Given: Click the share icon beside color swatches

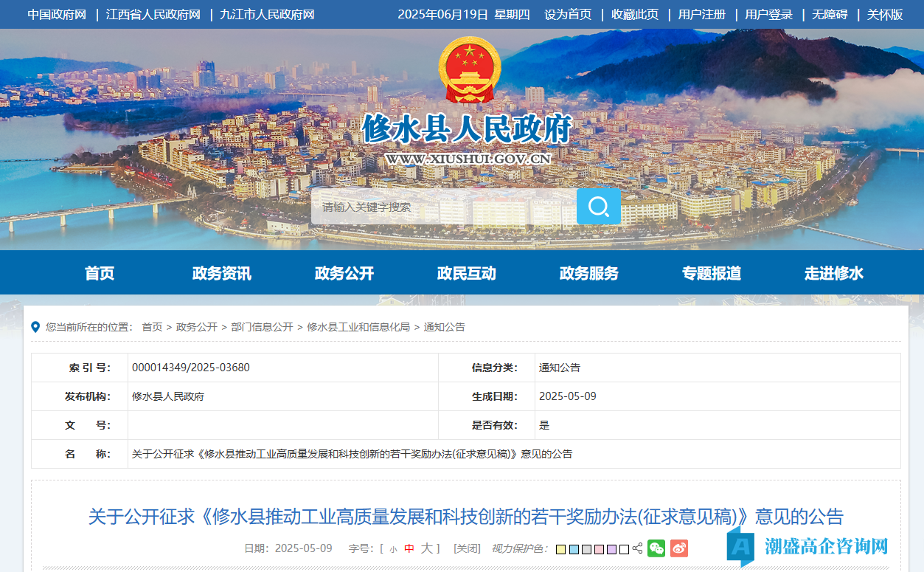Looking at the screenshot, I should click(x=638, y=548).
